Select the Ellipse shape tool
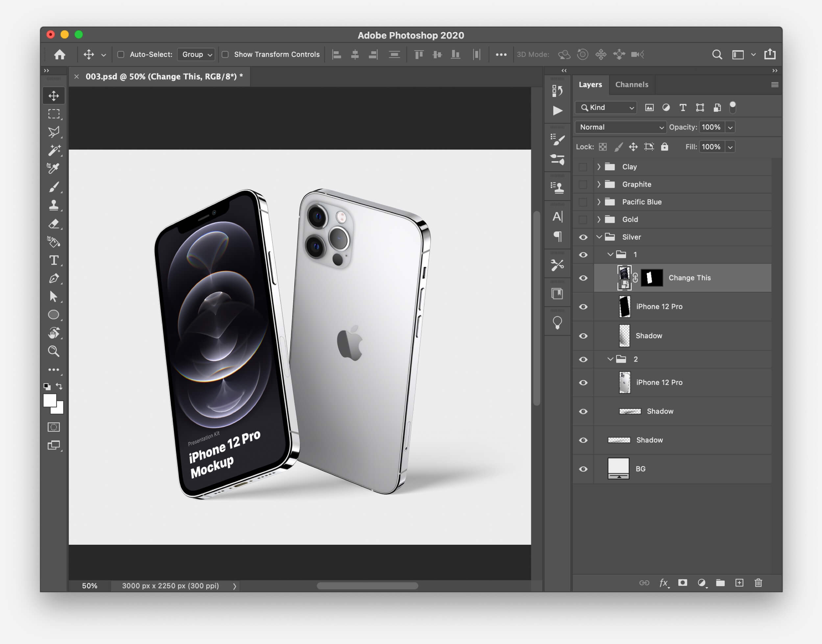Image resolution: width=822 pixels, height=644 pixels. pyautogui.click(x=54, y=315)
